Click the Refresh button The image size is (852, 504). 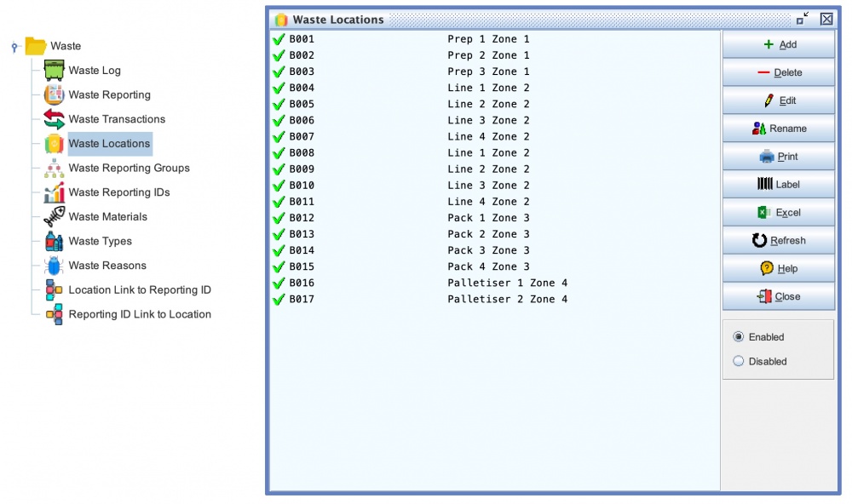coord(779,241)
